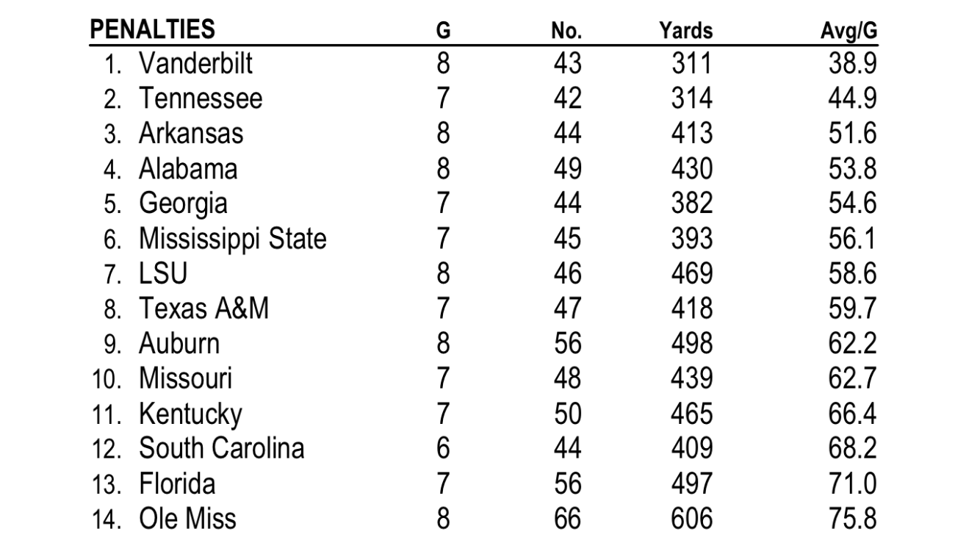This screenshot has height=551, width=980.
Task: Select the No. column header
Action: (x=566, y=32)
